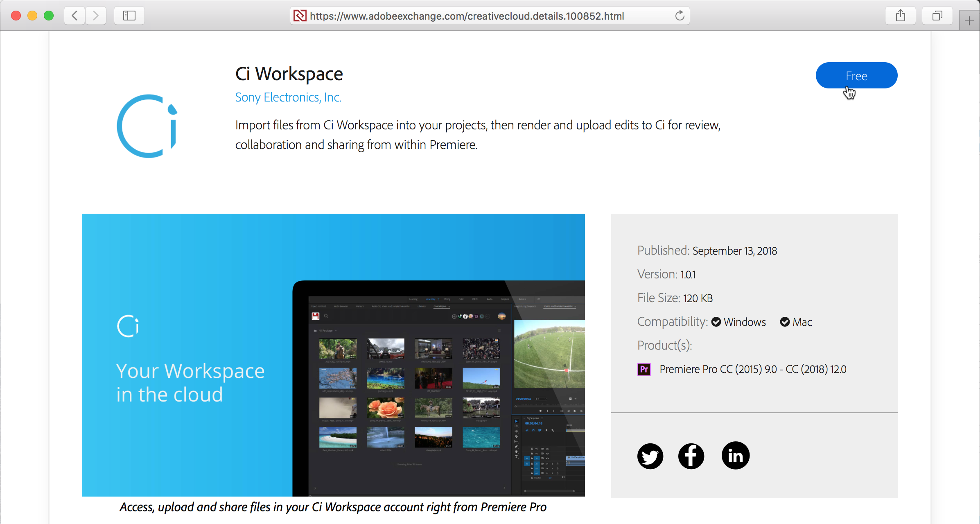Image resolution: width=980 pixels, height=524 pixels.
Task: Click the Ci Workspace page title
Action: [289, 74]
